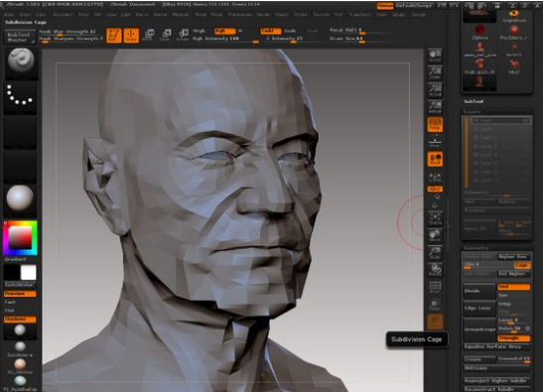Select the black secondary color swatch
Viewport: 543px width, 392px height.
[x=12, y=273]
